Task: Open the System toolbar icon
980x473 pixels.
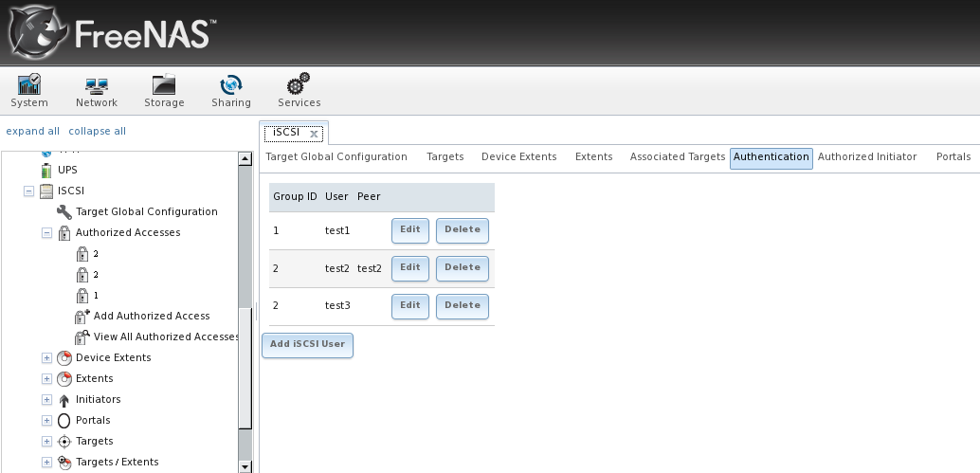Action: point(28,85)
